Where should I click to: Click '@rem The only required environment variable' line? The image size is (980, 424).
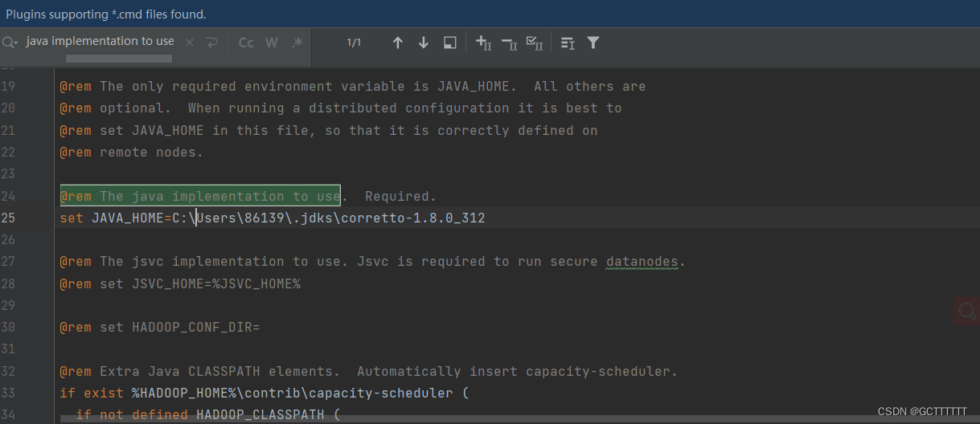(353, 86)
